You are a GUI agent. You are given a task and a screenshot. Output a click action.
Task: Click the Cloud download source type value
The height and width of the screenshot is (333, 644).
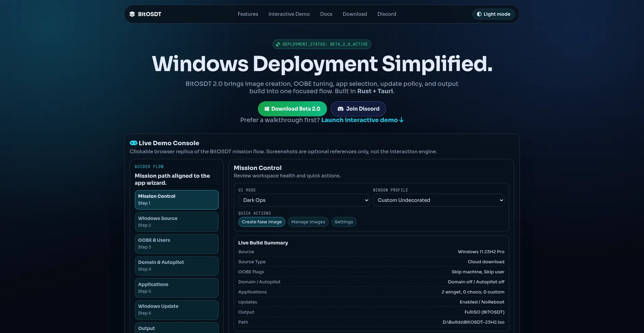coord(486,262)
